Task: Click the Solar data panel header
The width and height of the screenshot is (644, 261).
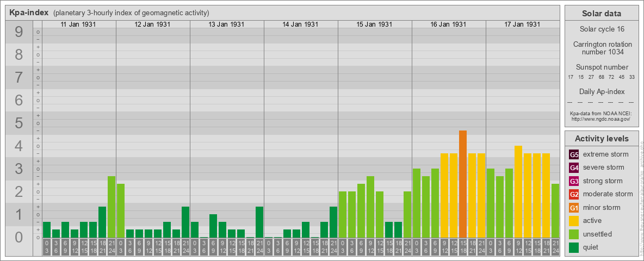Action: click(x=602, y=14)
